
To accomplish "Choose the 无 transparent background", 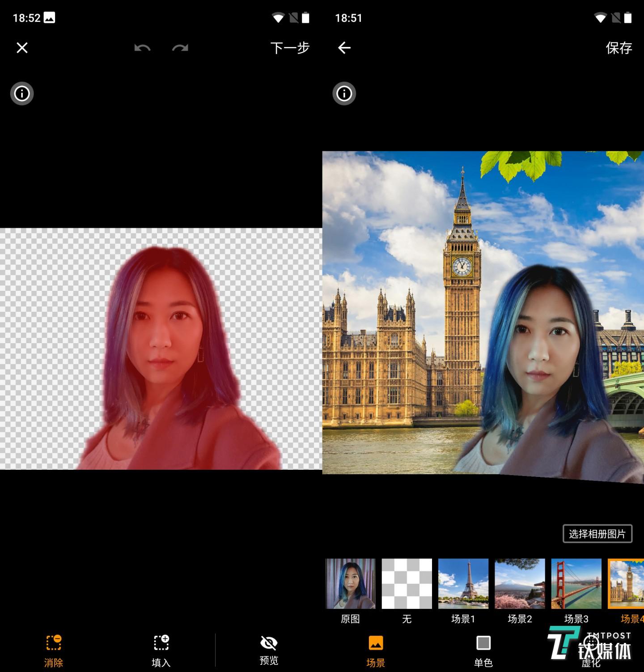I will [x=407, y=584].
